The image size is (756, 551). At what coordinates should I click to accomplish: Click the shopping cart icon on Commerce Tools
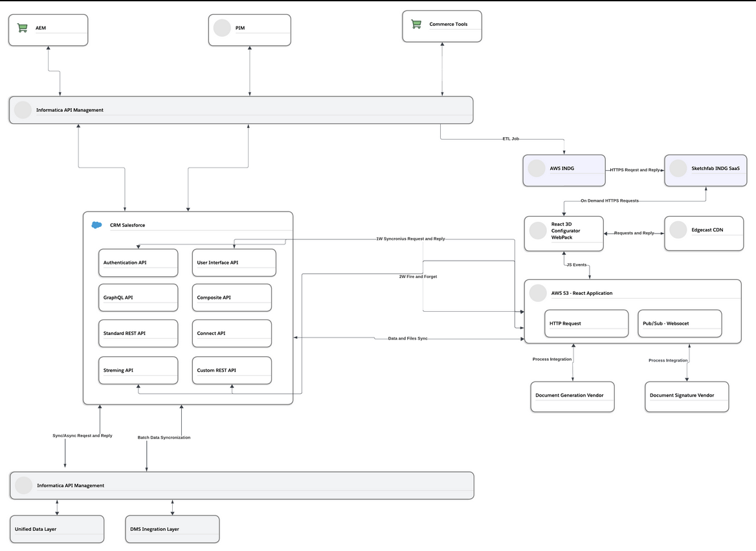tap(416, 23)
